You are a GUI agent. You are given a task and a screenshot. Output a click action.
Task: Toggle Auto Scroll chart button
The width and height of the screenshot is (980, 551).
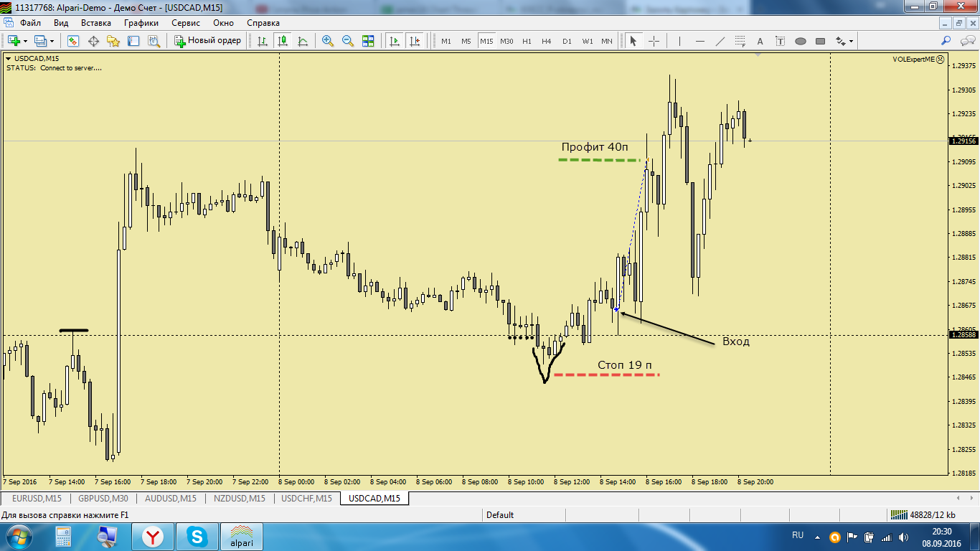[394, 41]
